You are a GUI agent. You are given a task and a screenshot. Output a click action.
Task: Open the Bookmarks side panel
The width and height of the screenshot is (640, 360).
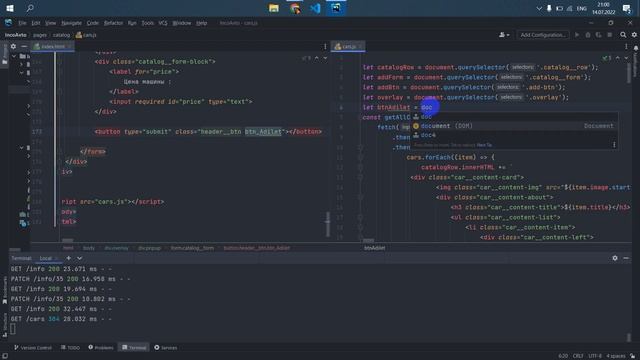pos(4,291)
